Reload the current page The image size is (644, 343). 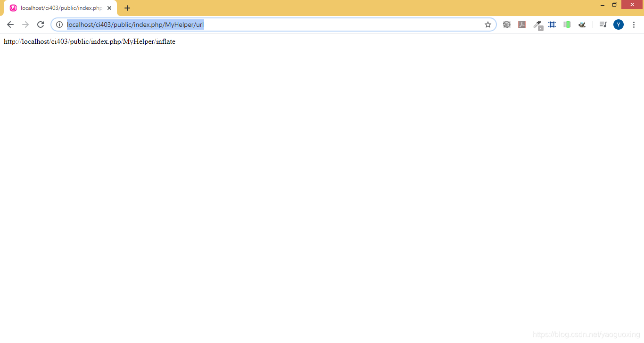pos(41,24)
